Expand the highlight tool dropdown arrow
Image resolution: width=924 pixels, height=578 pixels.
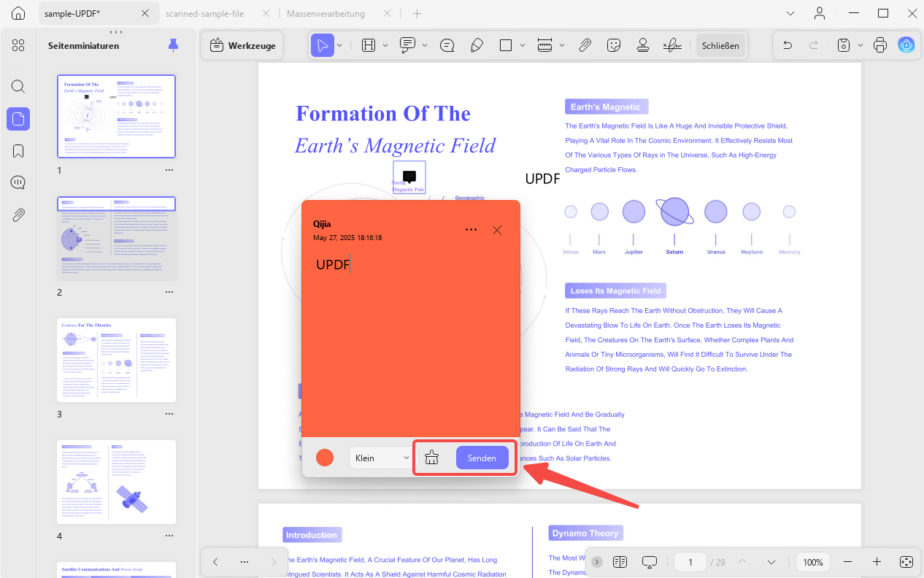point(385,45)
